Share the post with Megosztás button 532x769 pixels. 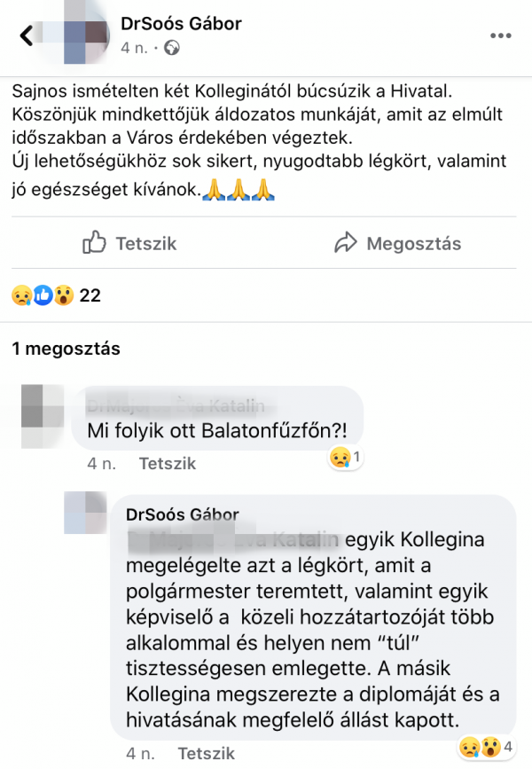[397, 243]
